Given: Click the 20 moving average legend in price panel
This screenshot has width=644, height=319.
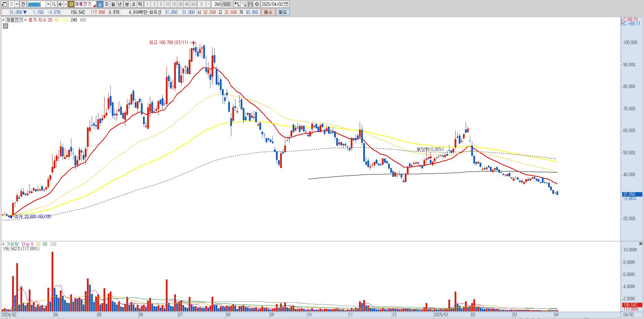Looking at the screenshot, I should (x=50, y=20).
